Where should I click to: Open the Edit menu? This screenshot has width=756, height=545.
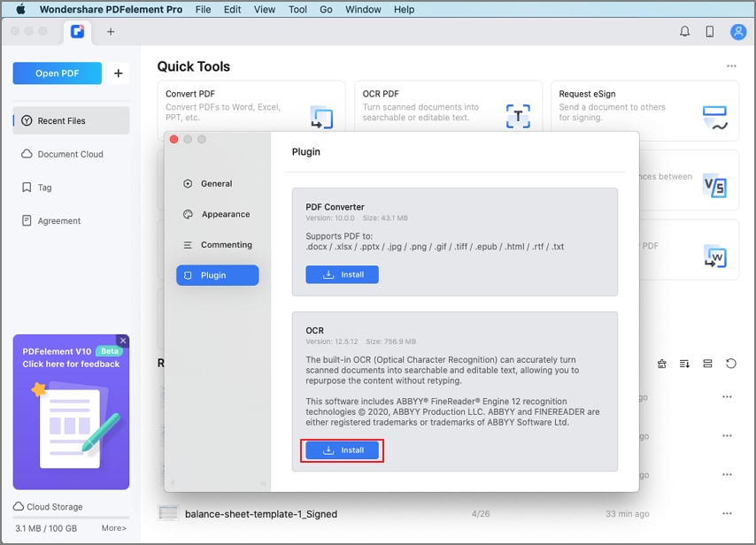point(232,9)
